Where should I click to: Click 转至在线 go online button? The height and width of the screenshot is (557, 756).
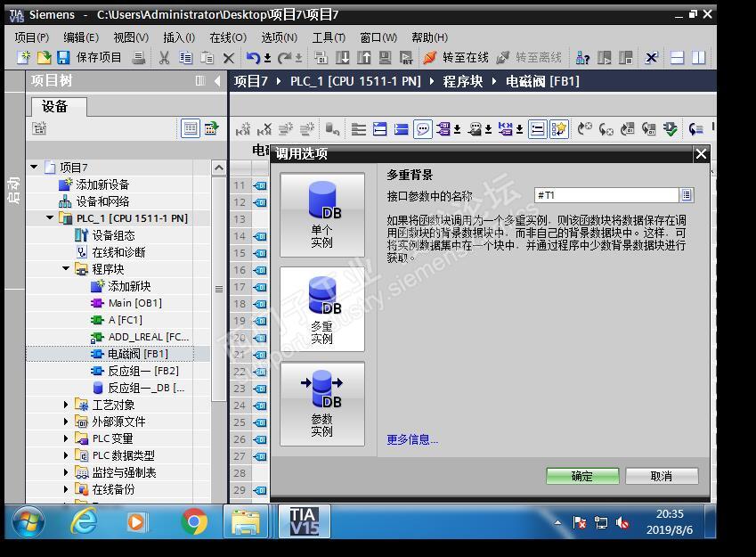point(456,57)
